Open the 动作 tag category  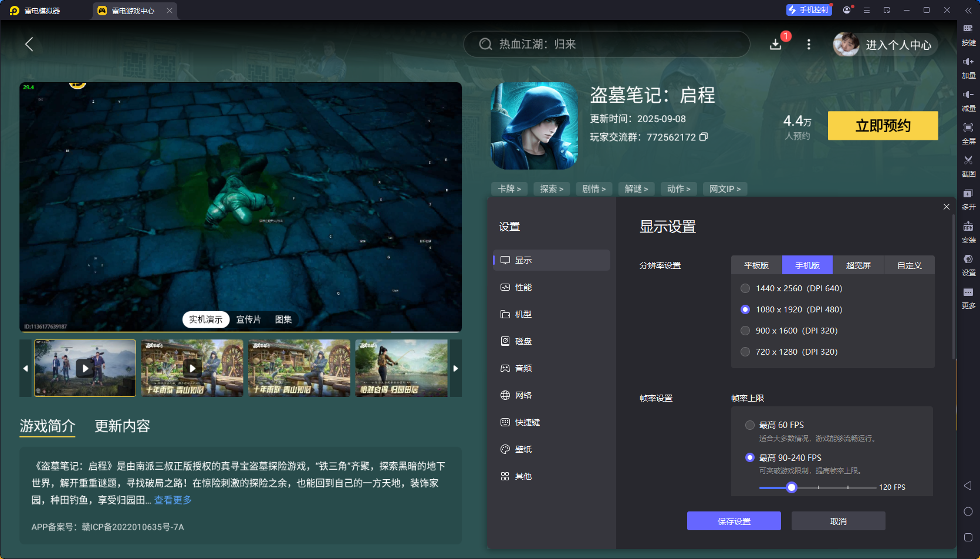tap(678, 188)
